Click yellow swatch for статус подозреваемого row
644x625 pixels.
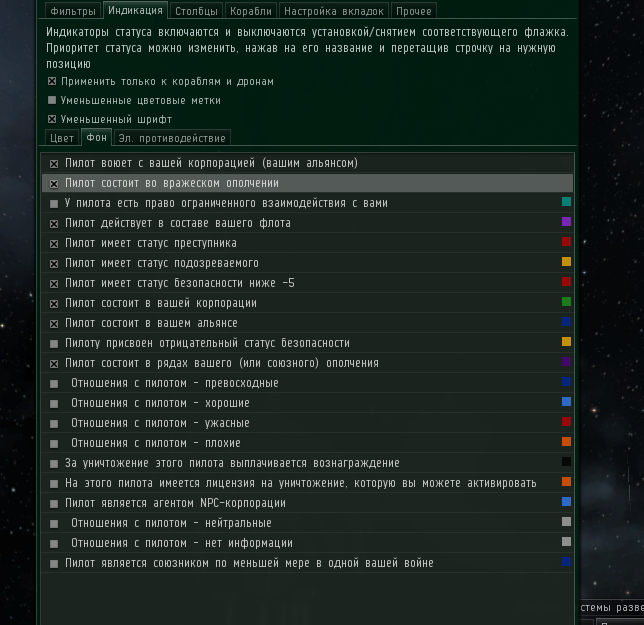(566, 262)
